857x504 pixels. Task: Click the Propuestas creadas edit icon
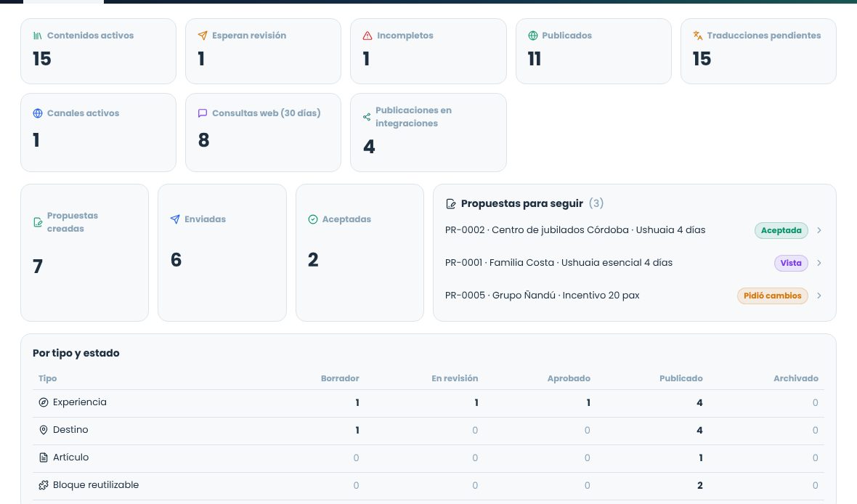click(x=38, y=222)
